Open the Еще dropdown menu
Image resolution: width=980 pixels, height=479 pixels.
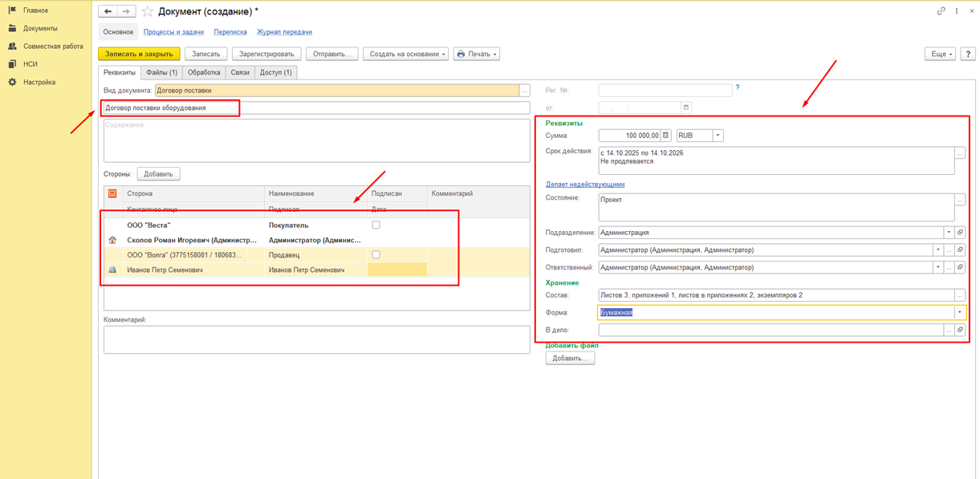(x=940, y=54)
